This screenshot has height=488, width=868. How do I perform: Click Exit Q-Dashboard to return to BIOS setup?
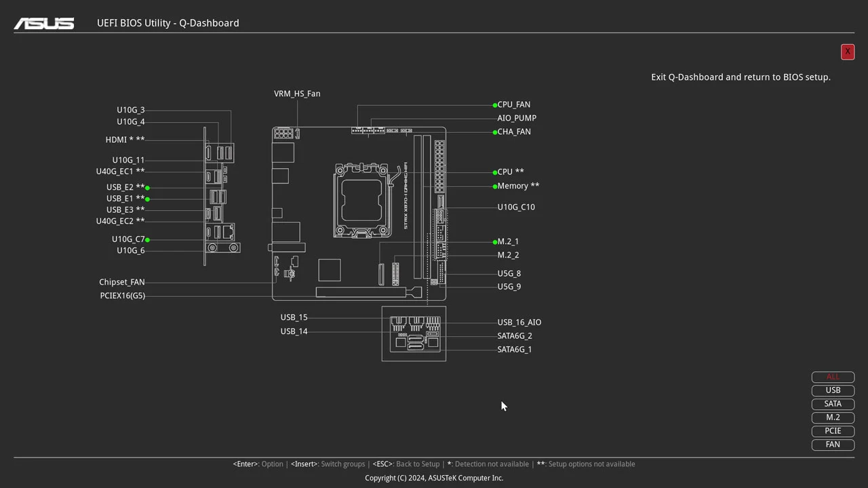848,52
